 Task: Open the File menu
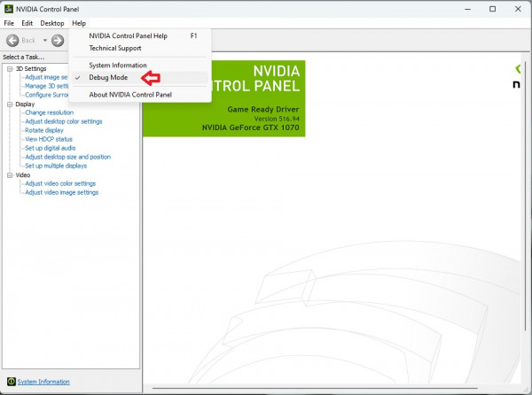[x=9, y=23]
